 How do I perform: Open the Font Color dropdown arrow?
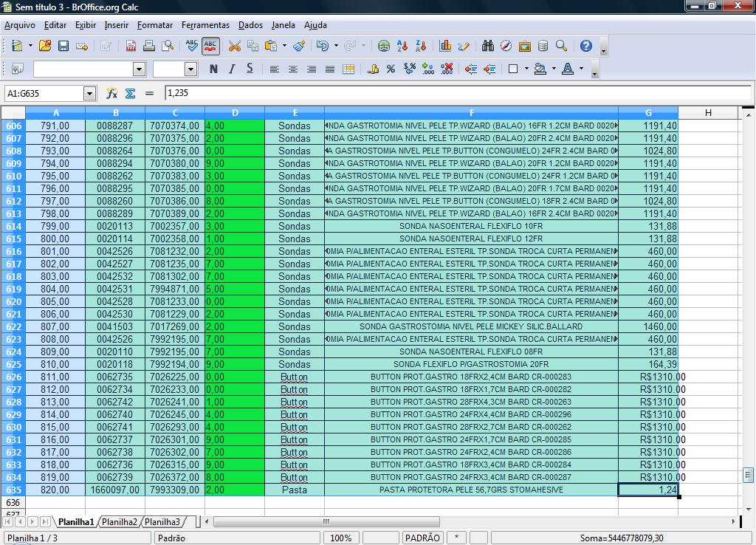tap(581, 69)
